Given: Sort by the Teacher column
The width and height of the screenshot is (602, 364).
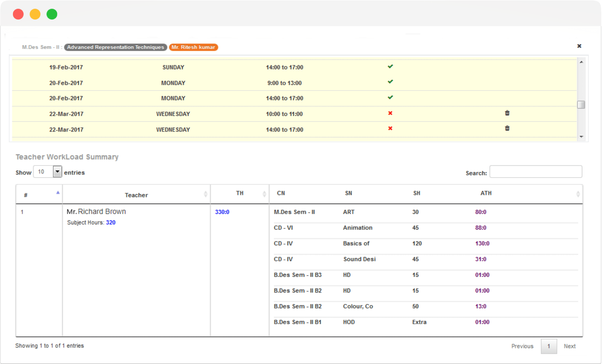Looking at the screenshot, I should (136, 195).
